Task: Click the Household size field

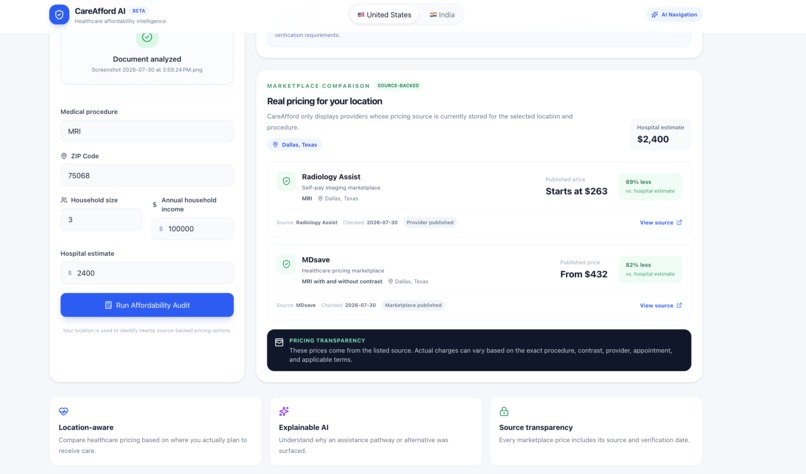Action: [101, 220]
